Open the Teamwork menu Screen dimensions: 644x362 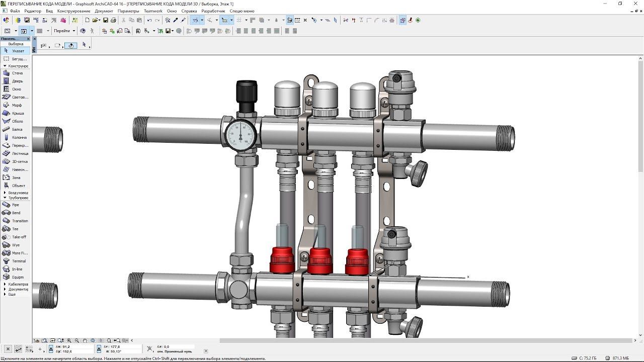153,11
